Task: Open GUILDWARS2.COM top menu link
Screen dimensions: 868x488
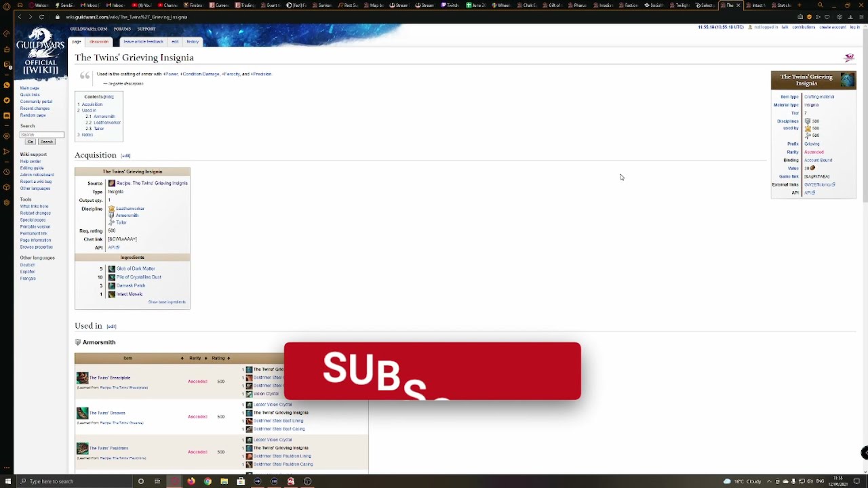Action: tap(88, 29)
